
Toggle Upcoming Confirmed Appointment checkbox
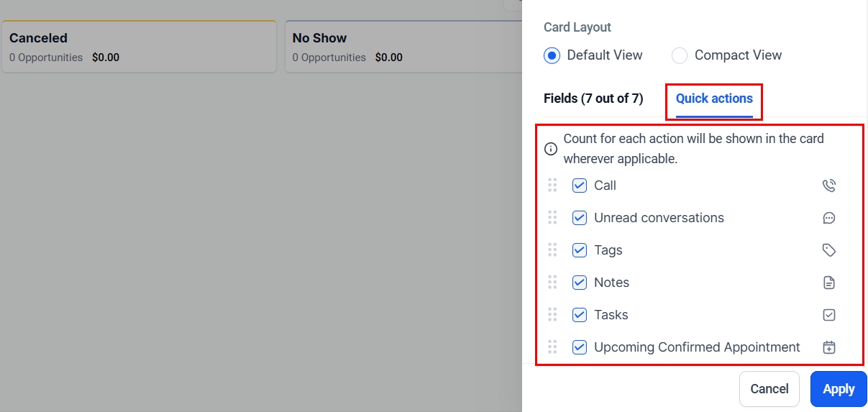[580, 347]
